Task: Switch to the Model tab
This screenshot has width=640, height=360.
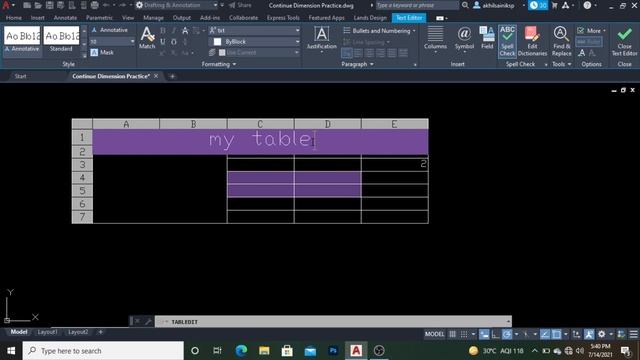Action: coord(19,332)
